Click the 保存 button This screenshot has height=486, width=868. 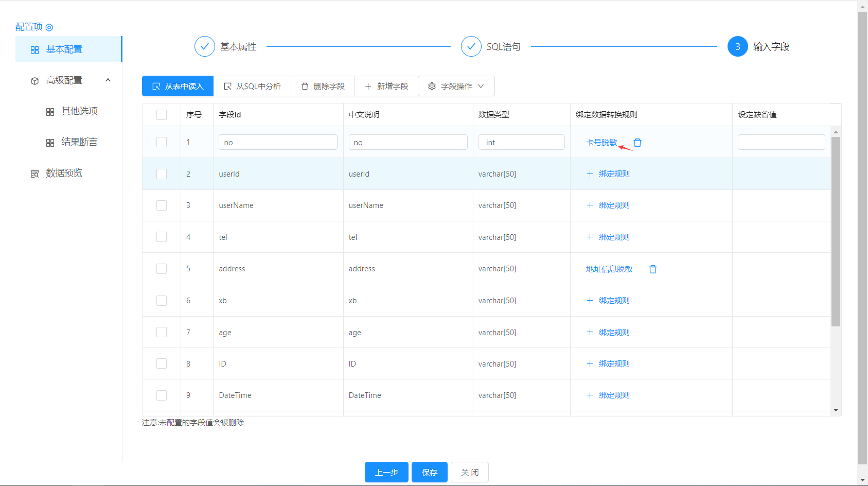(x=429, y=472)
